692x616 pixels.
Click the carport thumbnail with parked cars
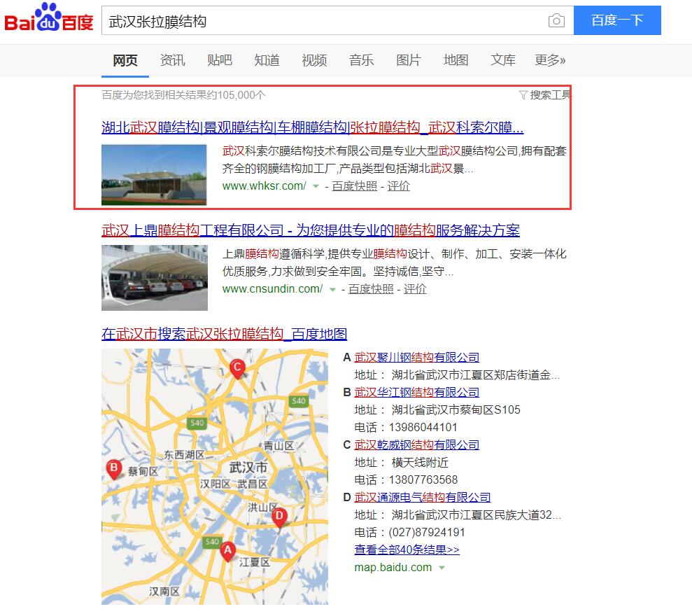(x=154, y=277)
